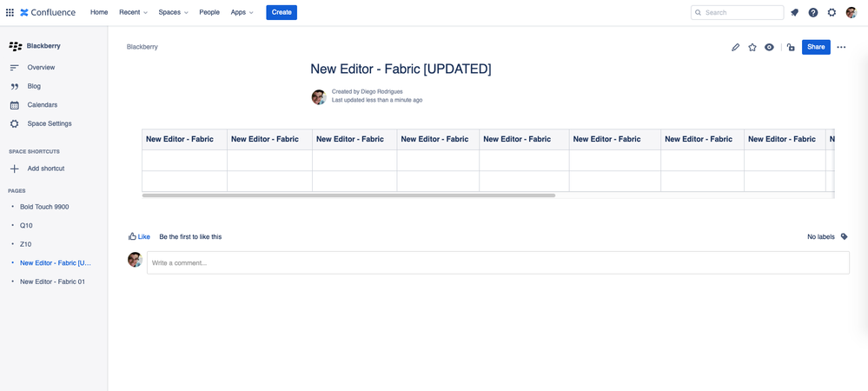868x391 pixels.
Task: Click Be the first to like this text
Action: click(190, 236)
